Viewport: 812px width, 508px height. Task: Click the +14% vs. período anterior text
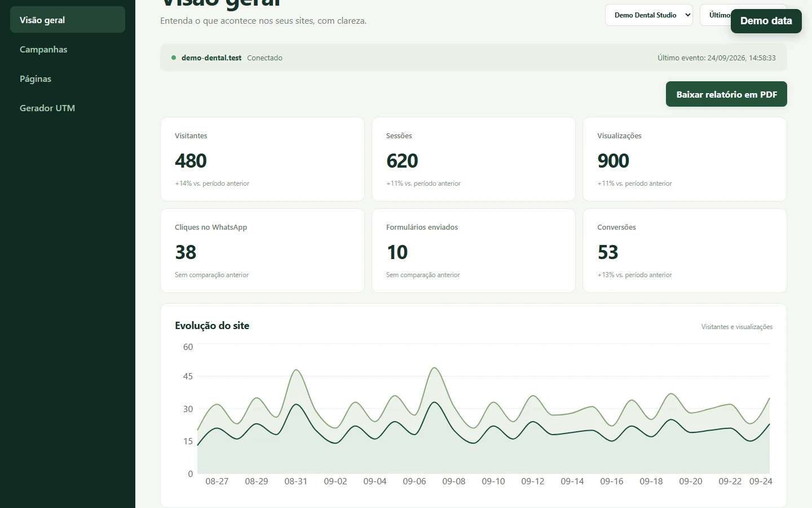pyautogui.click(x=212, y=183)
